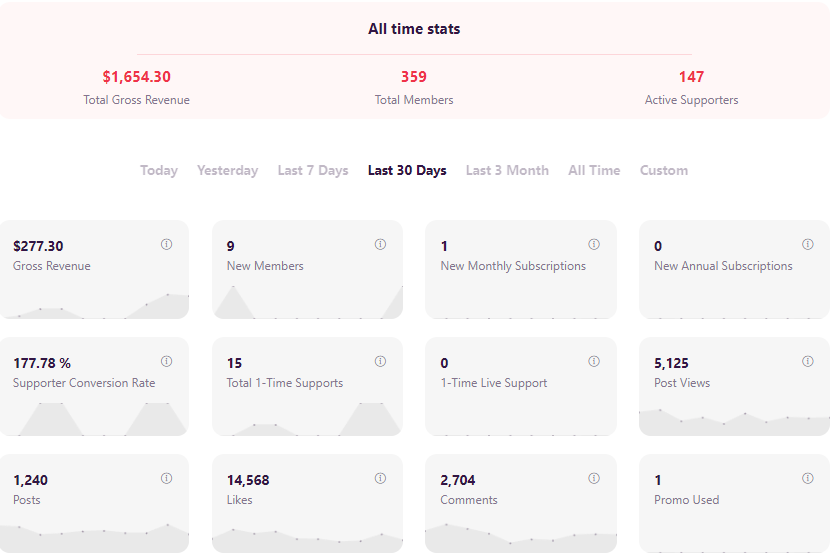Click the Comments sparkline chart
The height and width of the screenshot is (553, 832).
click(521, 538)
